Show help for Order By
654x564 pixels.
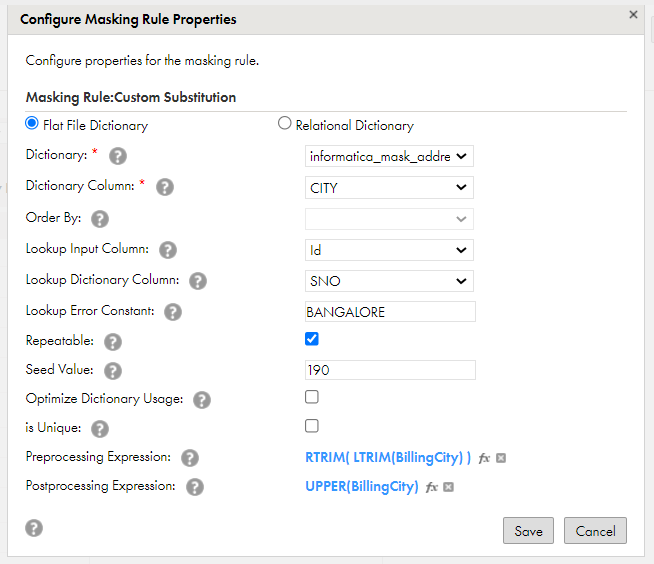coord(100,219)
